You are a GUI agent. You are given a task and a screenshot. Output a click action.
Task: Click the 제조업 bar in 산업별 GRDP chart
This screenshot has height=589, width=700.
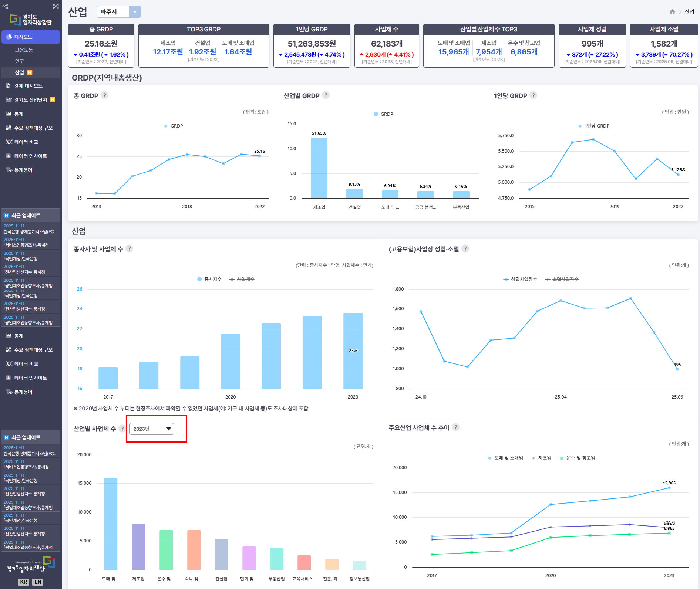[319, 168]
